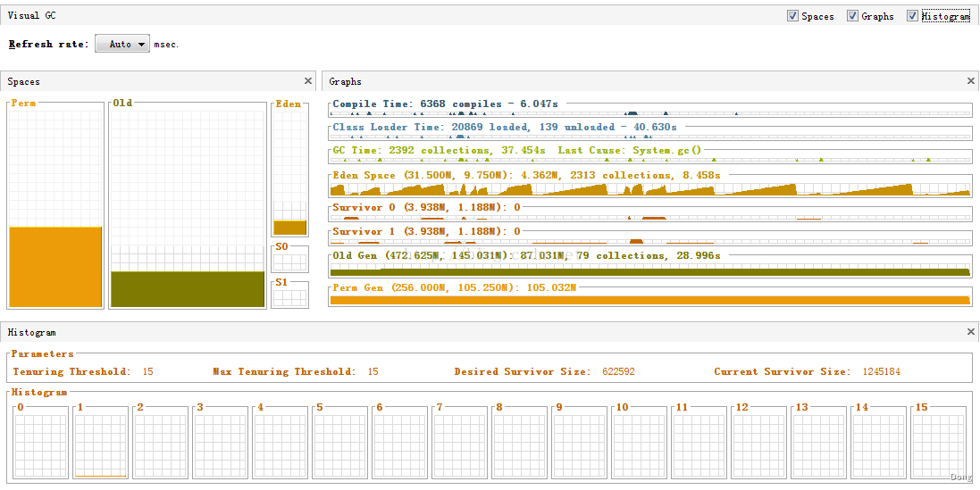Click the Parameters group label

pos(43,353)
